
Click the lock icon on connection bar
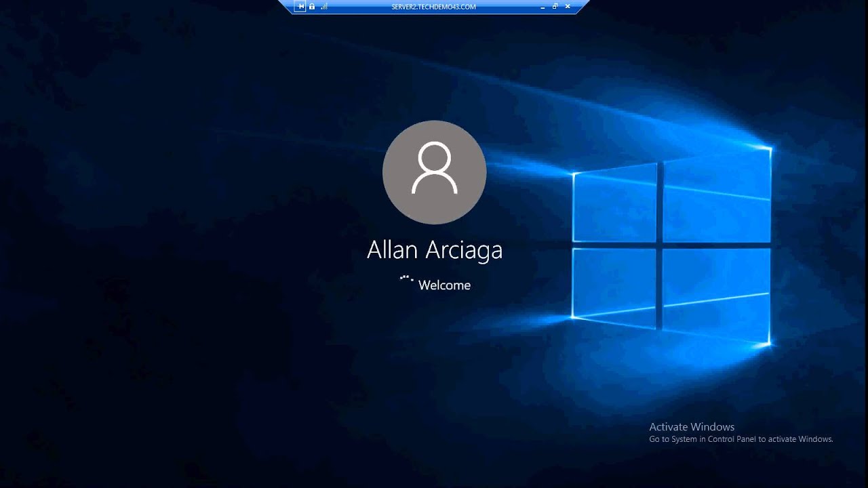pos(312,6)
